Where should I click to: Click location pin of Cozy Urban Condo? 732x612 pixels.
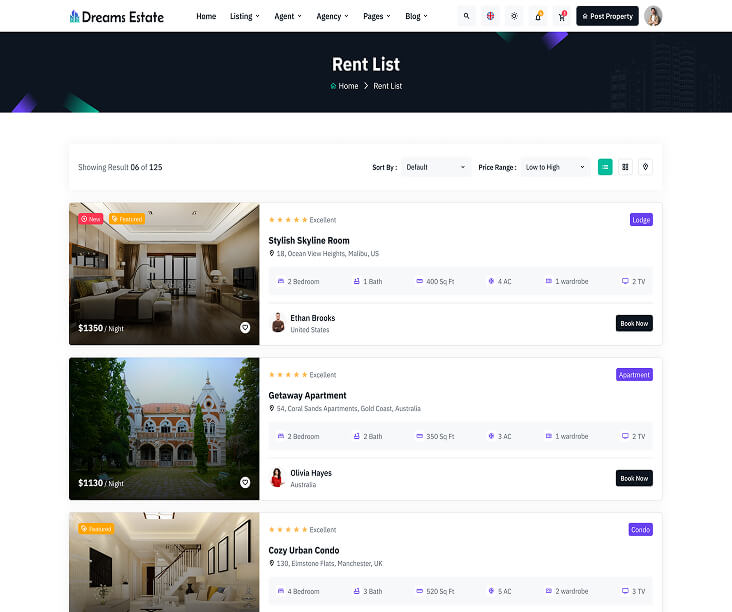(x=271, y=563)
